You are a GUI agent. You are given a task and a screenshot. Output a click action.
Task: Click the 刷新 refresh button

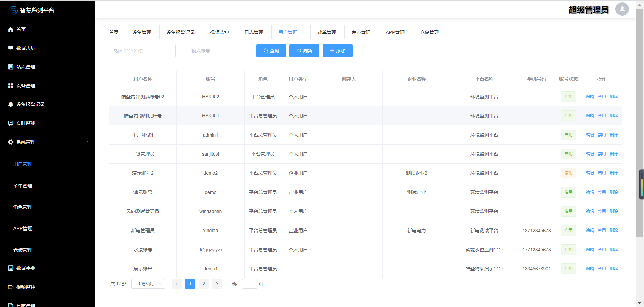[x=304, y=51]
